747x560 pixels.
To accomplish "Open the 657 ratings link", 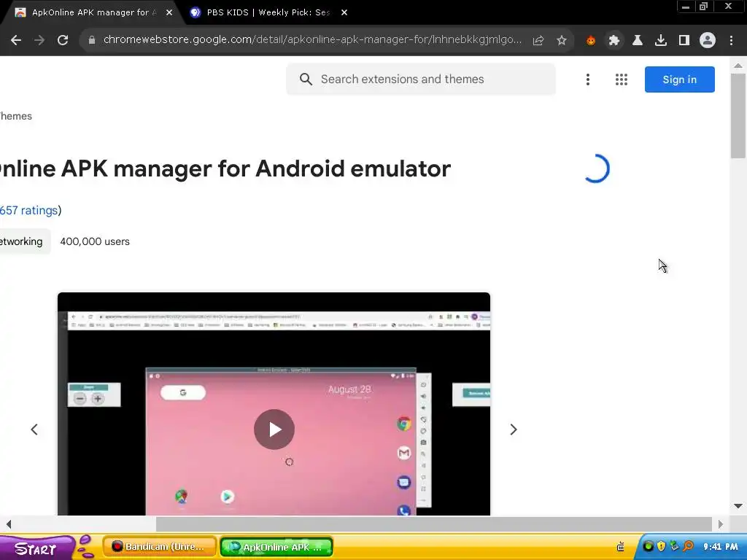I will [x=28, y=211].
